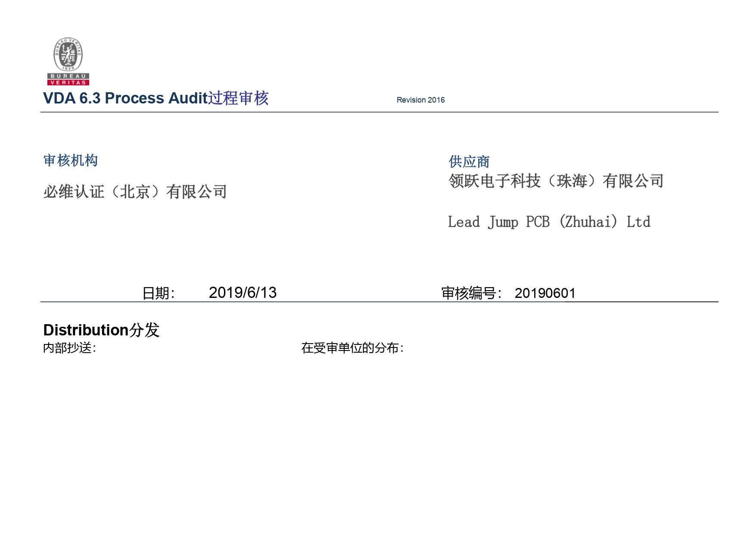
Task: Click the '审核编号:' label
Action: [472, 293]
